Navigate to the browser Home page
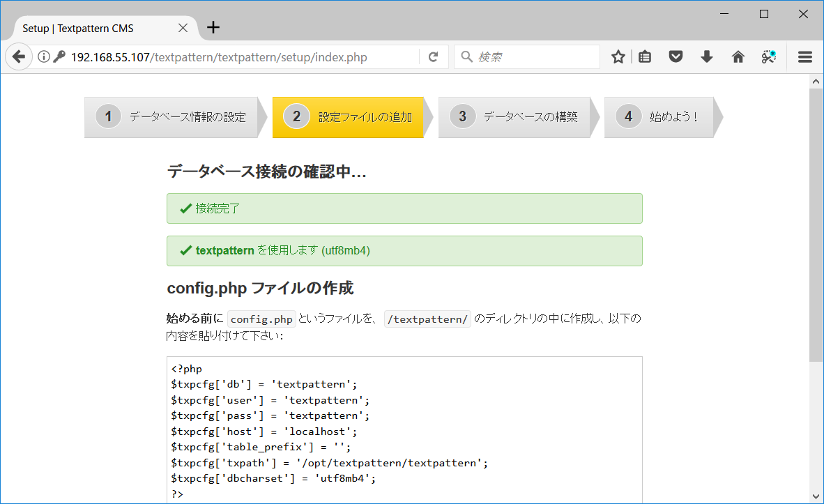 click(x=738, y=56)
